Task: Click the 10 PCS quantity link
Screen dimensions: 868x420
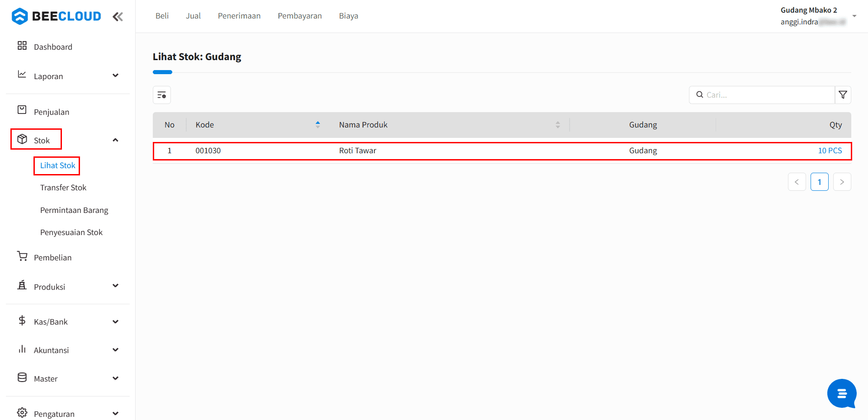Action: 830,151
